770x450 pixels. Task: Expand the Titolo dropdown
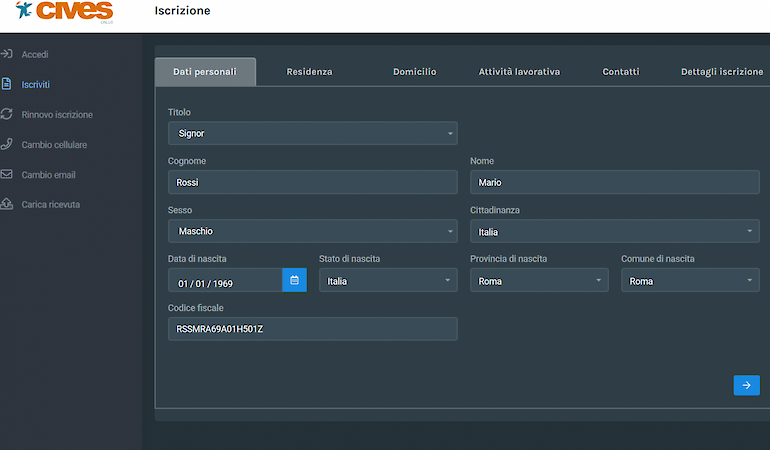pyautogui.click(x=312, y=133)
